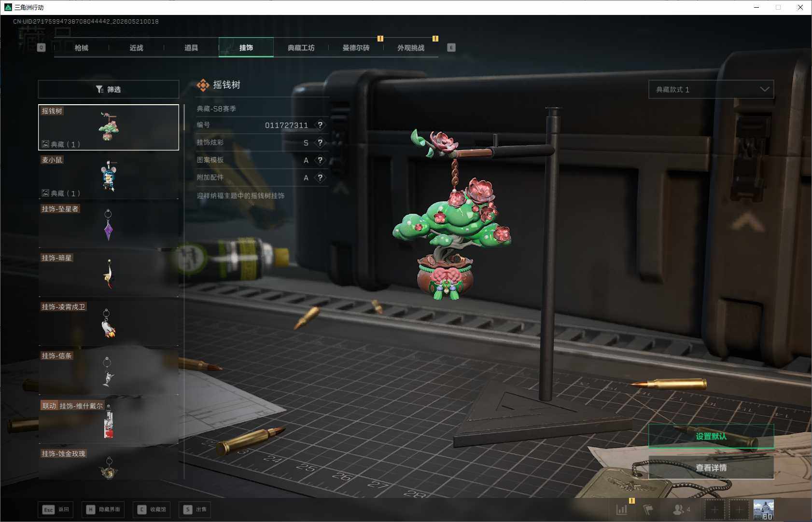Click help icon for 图案模板 rating
This screenshot has height=522, width=812.
(x=320, y=160)
